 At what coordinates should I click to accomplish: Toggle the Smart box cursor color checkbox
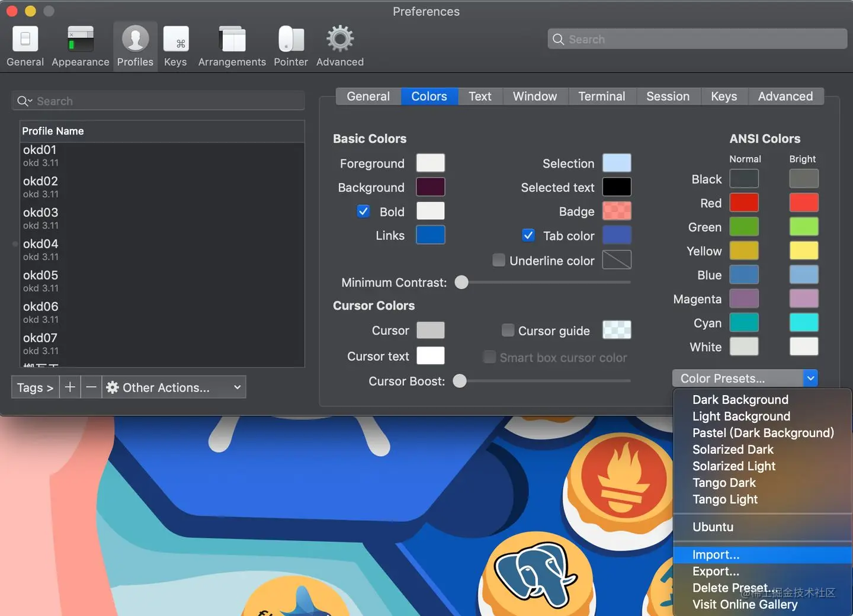point(489,357)
